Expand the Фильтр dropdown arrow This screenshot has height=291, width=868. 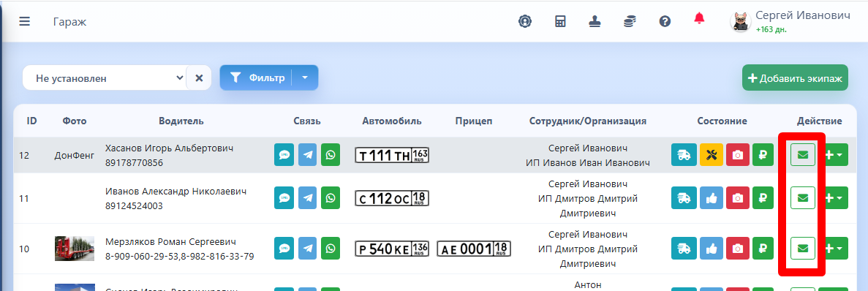coord(304,78)
